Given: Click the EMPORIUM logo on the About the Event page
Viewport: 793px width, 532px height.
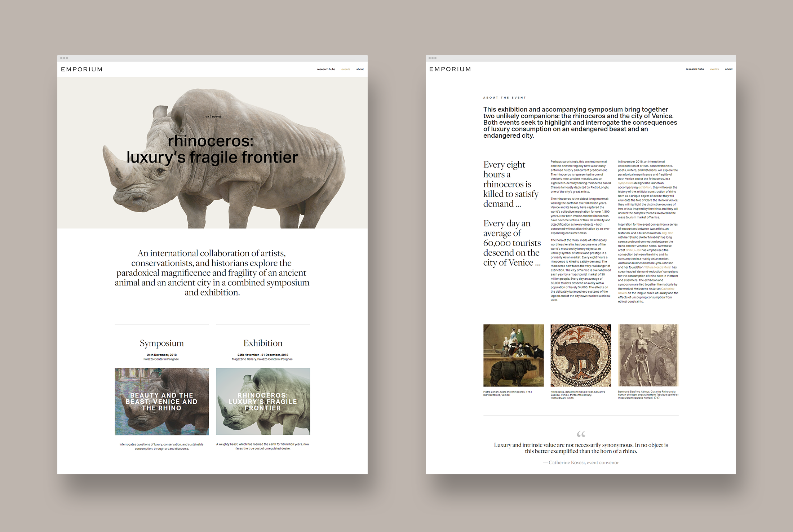Looking at the screenshot, I should point(450,69).
